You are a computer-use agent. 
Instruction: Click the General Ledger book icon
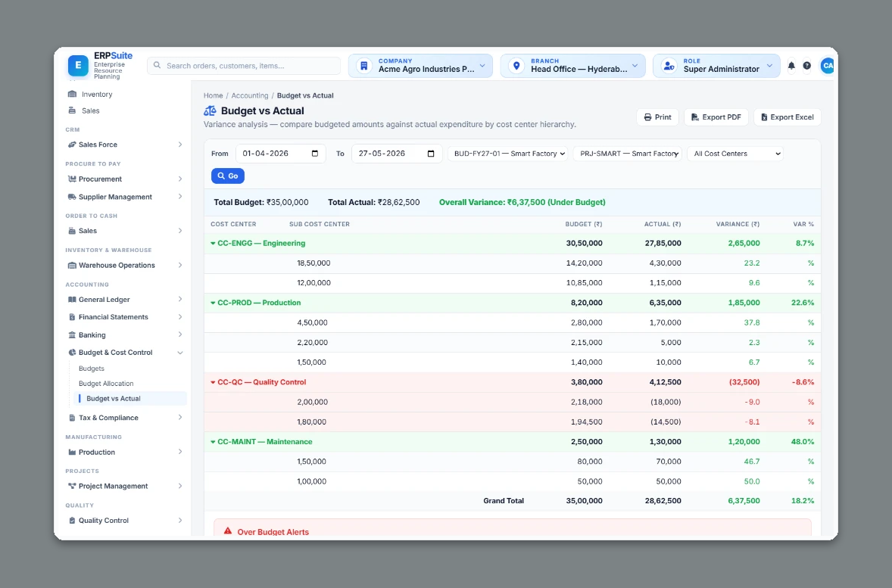click(x=72, y=300)
